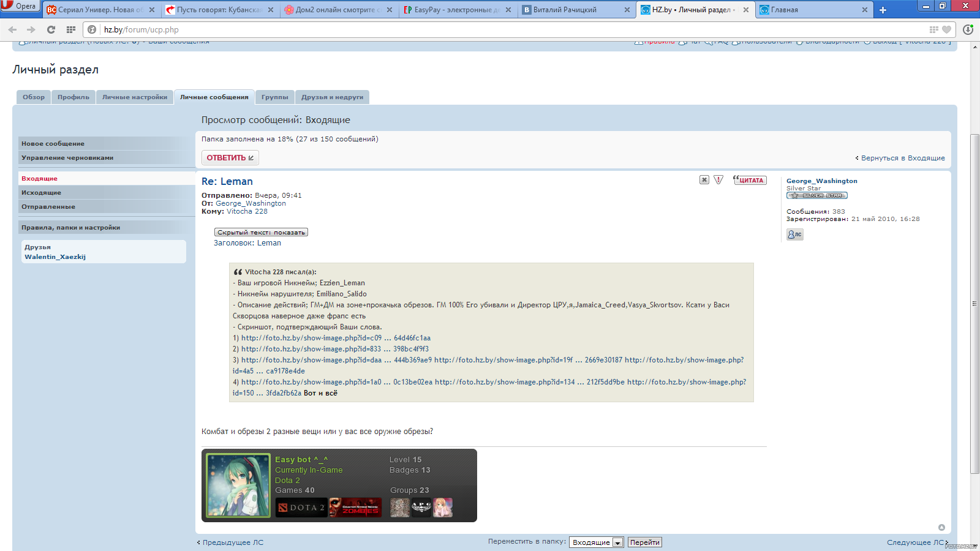Send PM via the ЛС icon

pos(795,234)
